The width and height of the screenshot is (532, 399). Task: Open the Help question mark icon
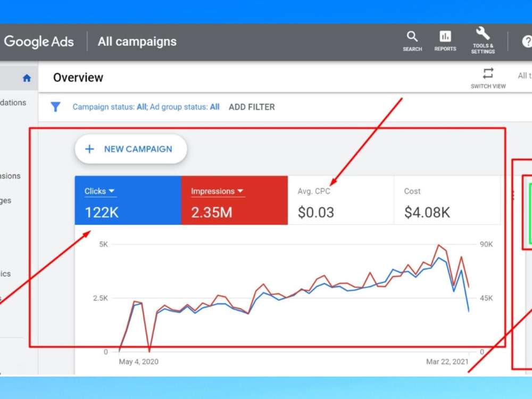527,41
